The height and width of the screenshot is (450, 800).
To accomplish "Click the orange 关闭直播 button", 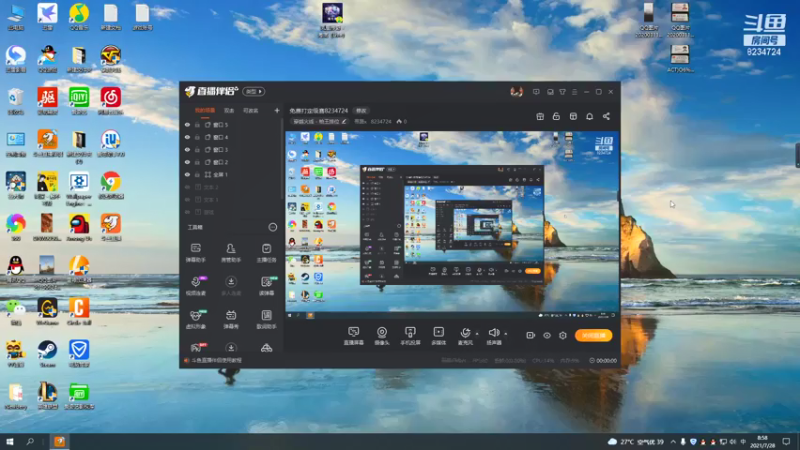I will pyautogui.click(x=593, y=335).
